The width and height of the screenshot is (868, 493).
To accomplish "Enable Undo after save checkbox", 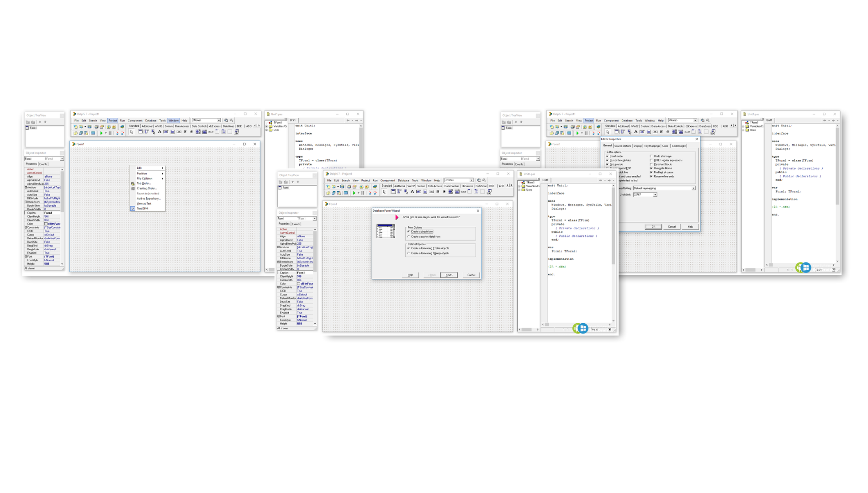I will tap(651, 156).
